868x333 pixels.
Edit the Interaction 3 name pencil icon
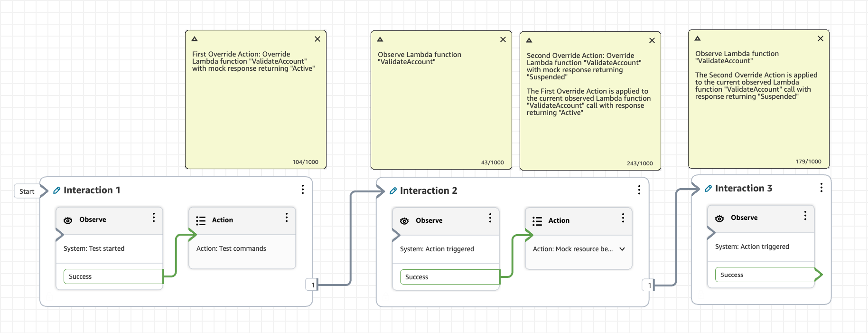[x=708, y=189]
